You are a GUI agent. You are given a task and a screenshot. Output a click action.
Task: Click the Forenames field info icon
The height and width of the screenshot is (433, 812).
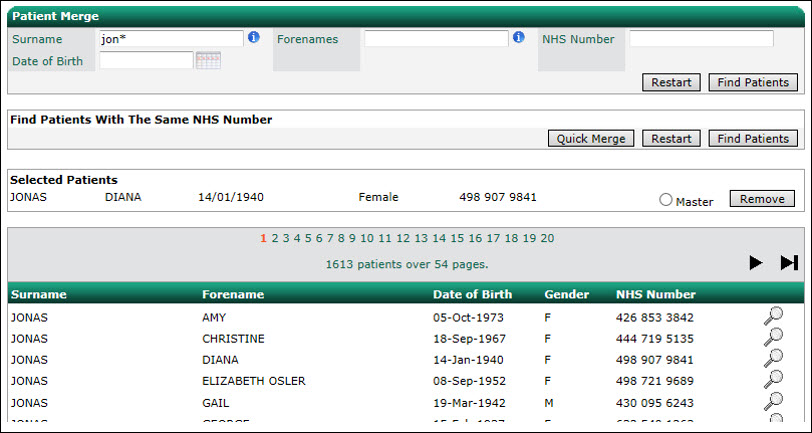(x=518, y=37)
